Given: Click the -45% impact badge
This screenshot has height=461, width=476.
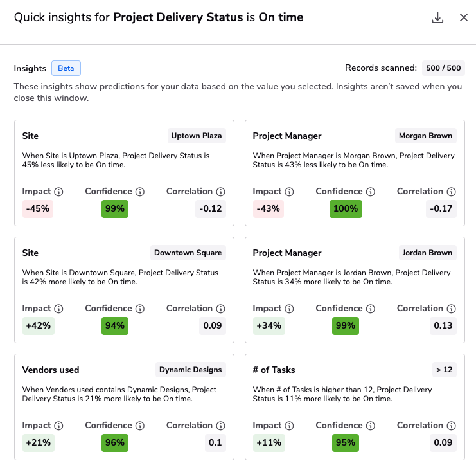Looking at the screenshot, I should point(38,209).
